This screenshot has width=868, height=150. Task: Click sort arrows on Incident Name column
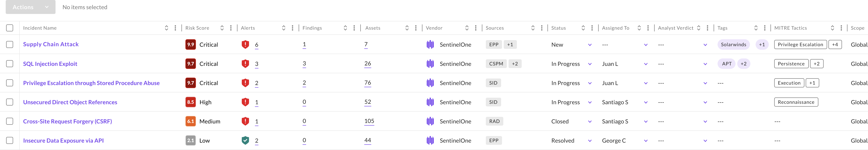pos(166,28)
